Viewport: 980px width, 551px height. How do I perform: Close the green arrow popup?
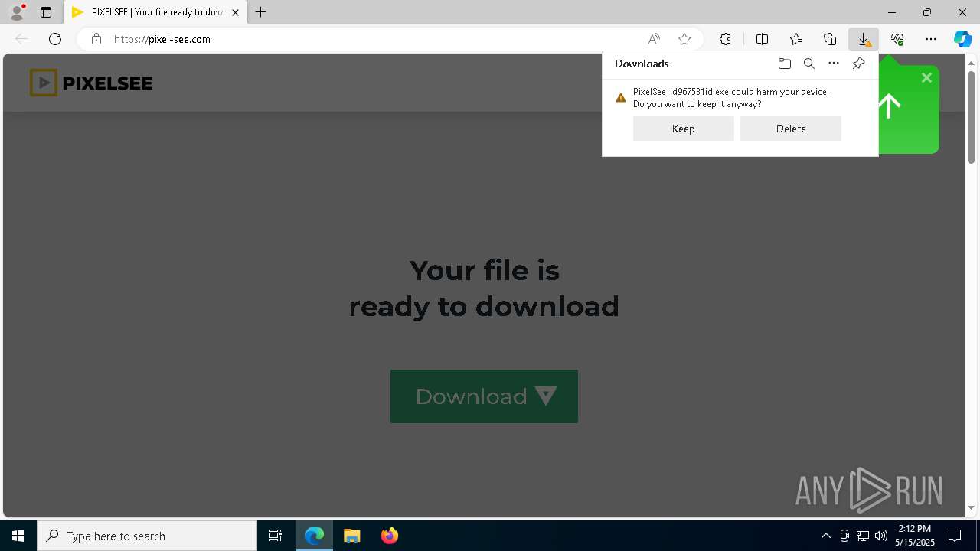click(x=926, y=77)
